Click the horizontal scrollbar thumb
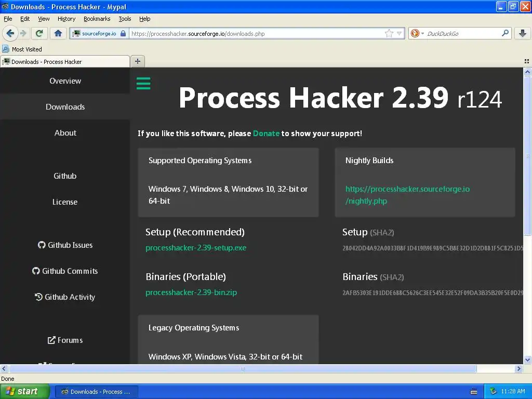532x399 pixels. 242,368
